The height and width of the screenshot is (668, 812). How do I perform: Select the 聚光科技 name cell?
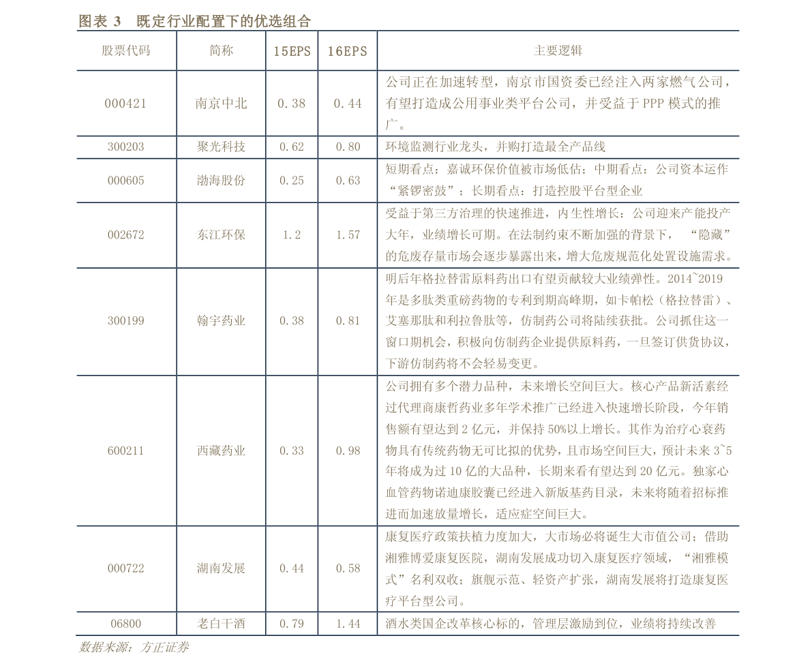coord(221,147)
